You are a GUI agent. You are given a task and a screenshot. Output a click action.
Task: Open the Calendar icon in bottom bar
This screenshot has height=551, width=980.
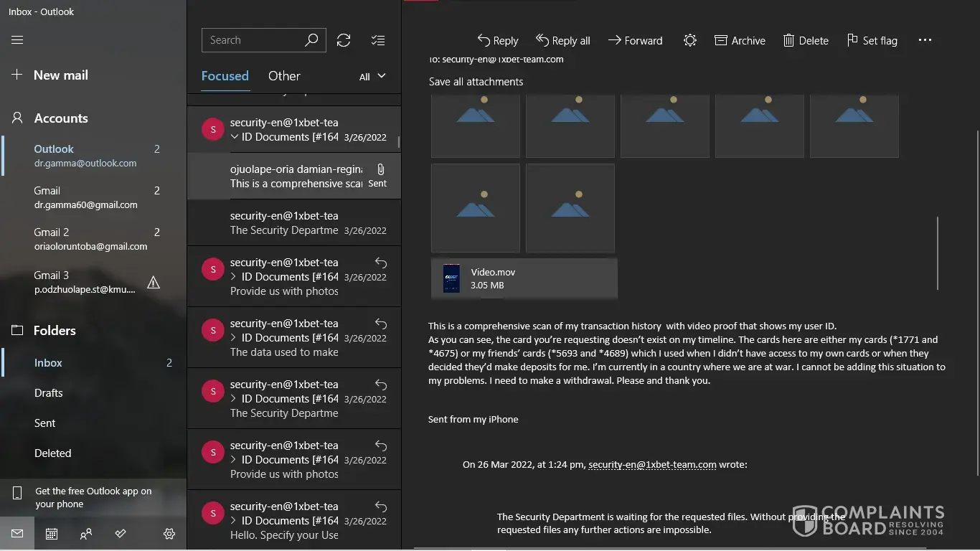[x=52, y=534]
